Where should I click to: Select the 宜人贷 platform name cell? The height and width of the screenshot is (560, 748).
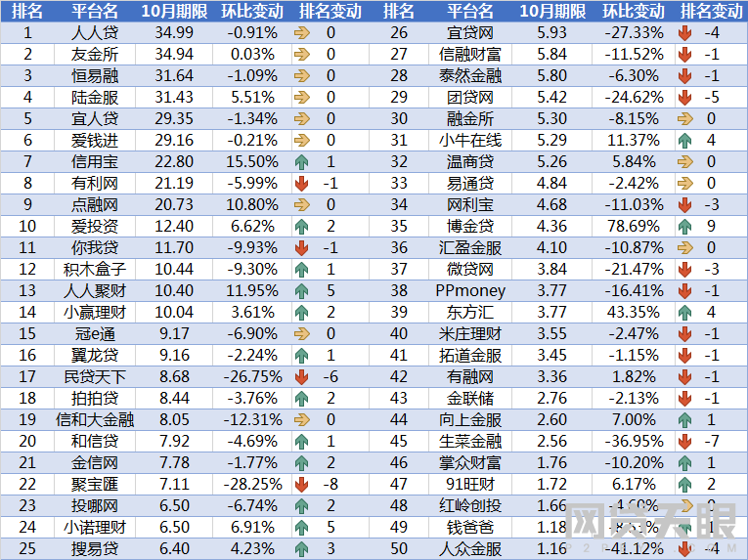[95, 119]
